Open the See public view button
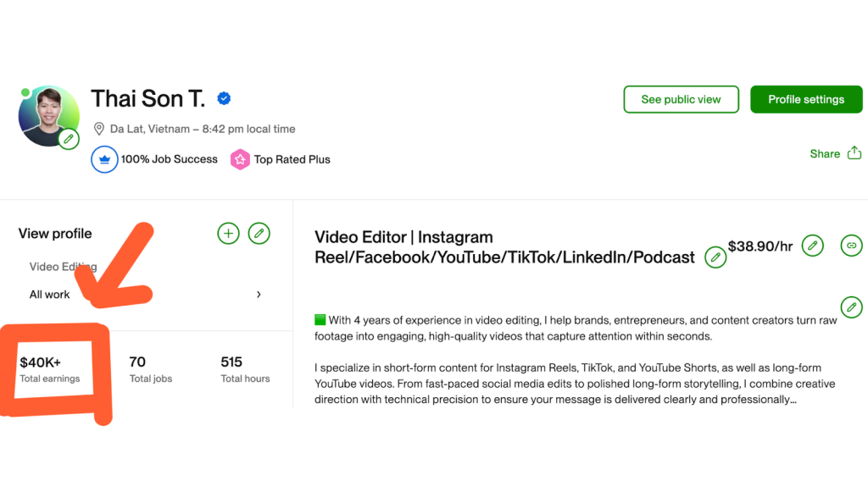Image resolution: width=868 pixels, height=492 pixels. click(681, 99)
